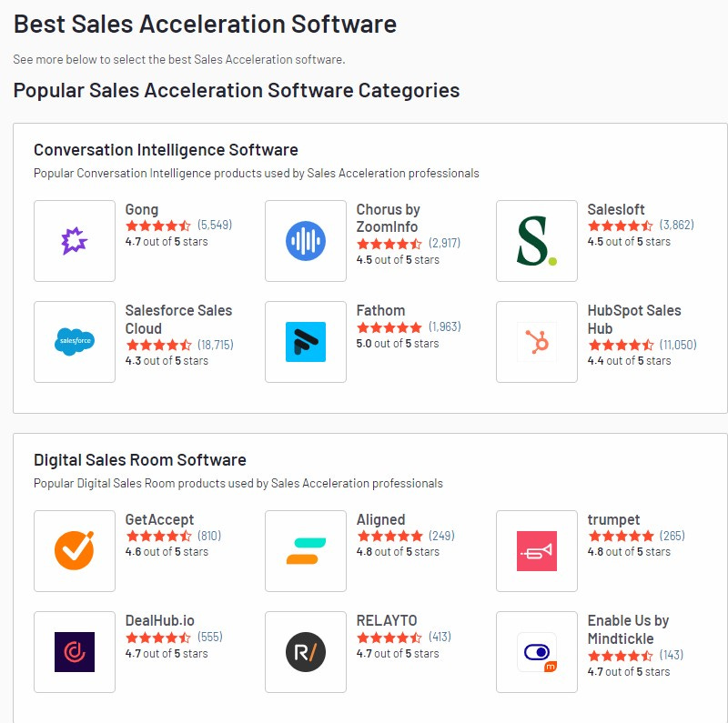Screen dimensions: 728x723
Task: Click the Chorus by ZoomInfo waveform logo
Action: 306,241
